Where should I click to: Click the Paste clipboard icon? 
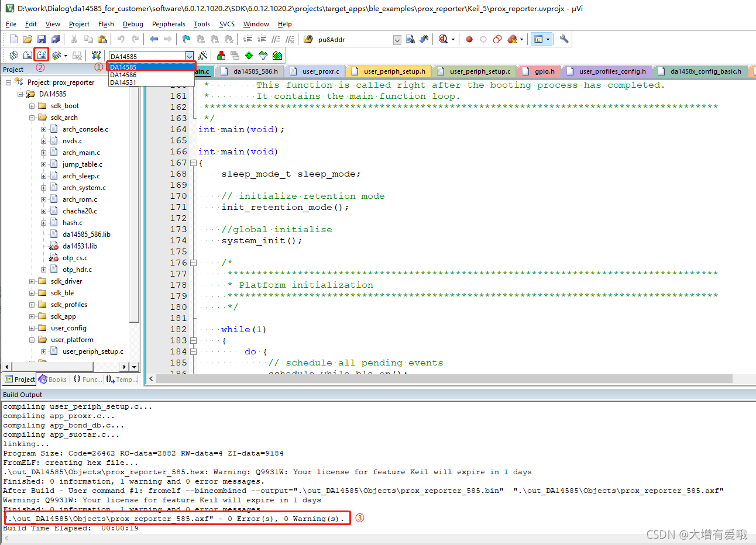coord(102,39)
